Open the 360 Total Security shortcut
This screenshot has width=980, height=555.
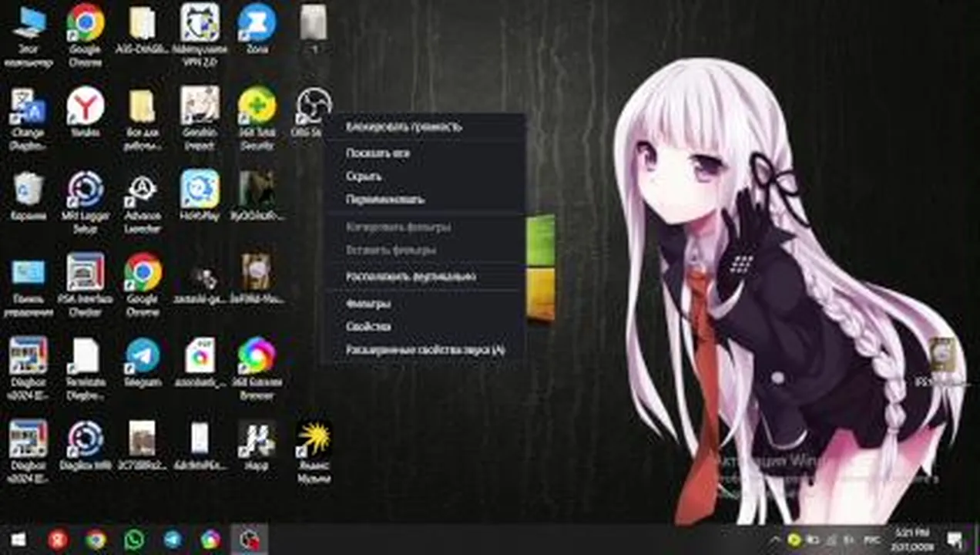tap(257, 119)
